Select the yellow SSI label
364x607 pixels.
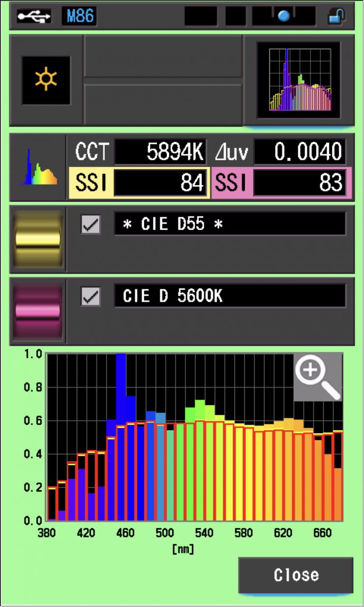click(x=91, y=183)
